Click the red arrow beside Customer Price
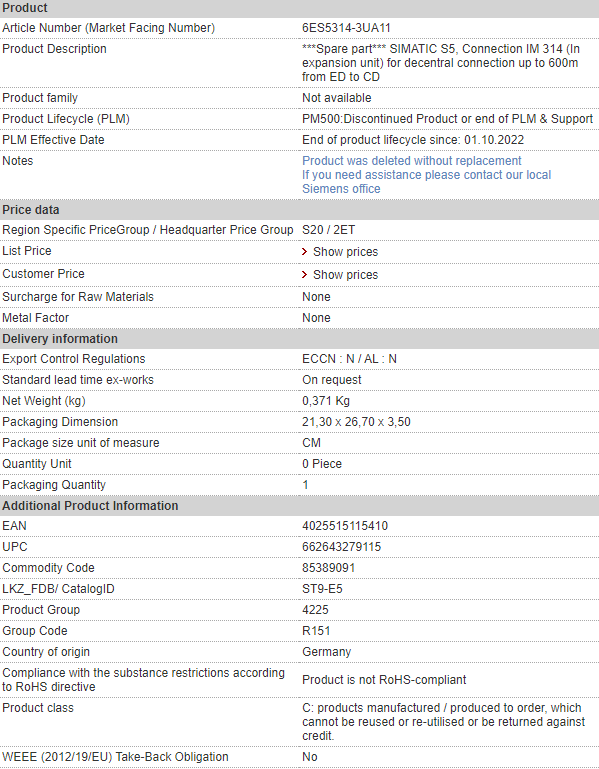This screenshot has height=769, width=599. coord(304,275)
